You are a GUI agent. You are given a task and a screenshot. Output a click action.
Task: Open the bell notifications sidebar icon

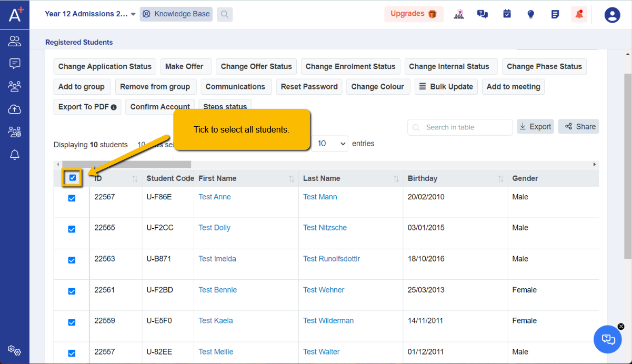(x=15, y=155)
